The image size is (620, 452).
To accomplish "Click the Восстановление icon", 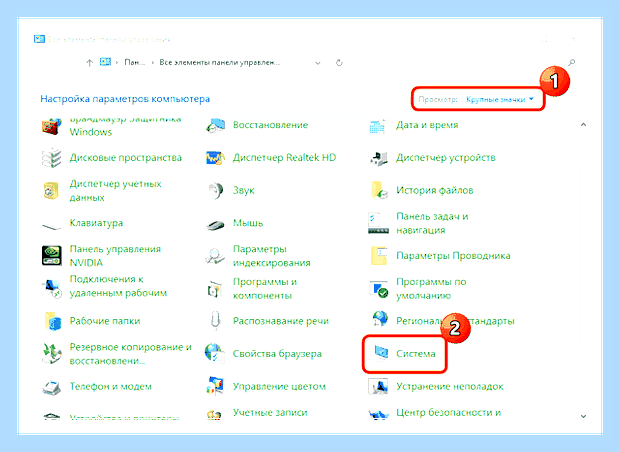I will point(215,125).
